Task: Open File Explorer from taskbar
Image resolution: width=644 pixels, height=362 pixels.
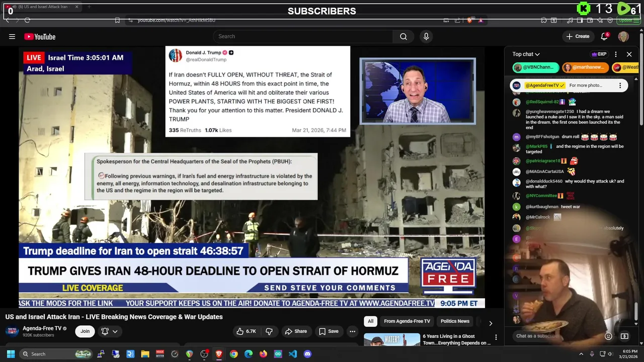Action: (x=145, y=354)
